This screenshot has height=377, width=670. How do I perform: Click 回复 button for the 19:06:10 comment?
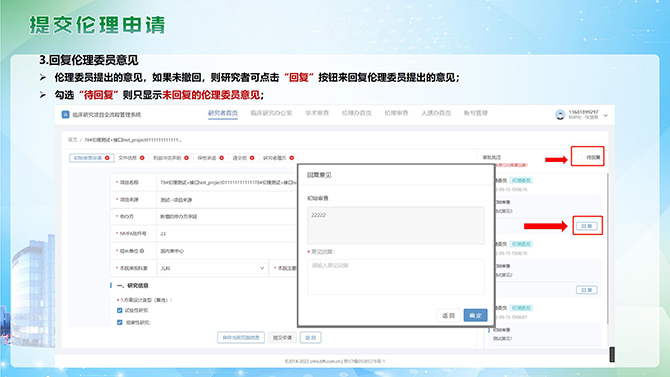(x=587, y=290)
